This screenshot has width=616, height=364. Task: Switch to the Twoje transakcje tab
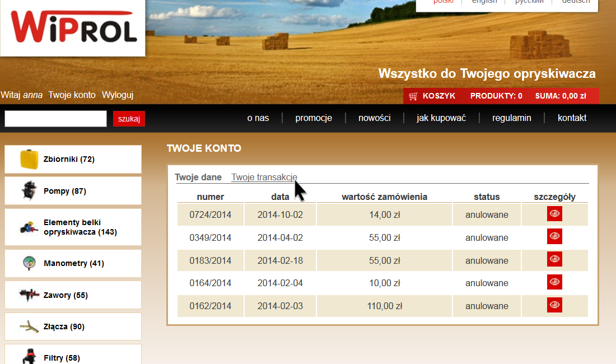click(x=264, y=177)
